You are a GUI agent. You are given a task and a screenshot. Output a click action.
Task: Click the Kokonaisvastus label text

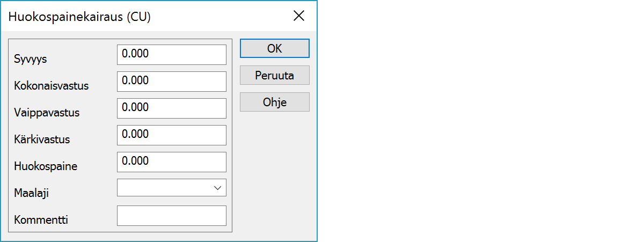point(52,86)
